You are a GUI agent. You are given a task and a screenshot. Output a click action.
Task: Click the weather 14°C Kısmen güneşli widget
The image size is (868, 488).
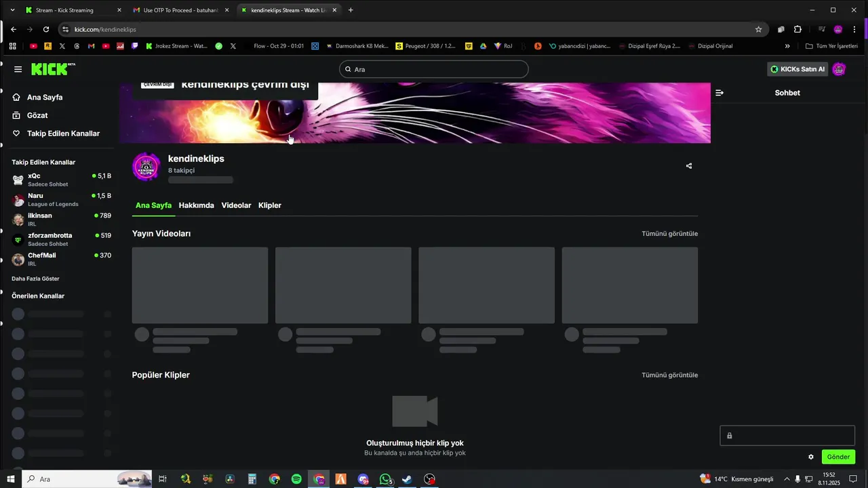[x=736, y=479]
